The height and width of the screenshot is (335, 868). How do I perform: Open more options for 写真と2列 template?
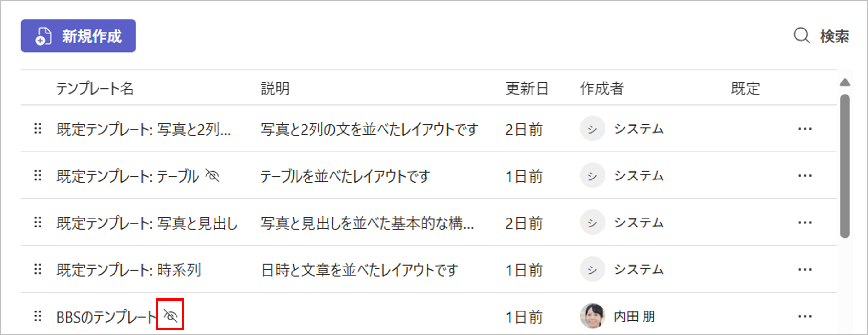click(x=805, y=129)
